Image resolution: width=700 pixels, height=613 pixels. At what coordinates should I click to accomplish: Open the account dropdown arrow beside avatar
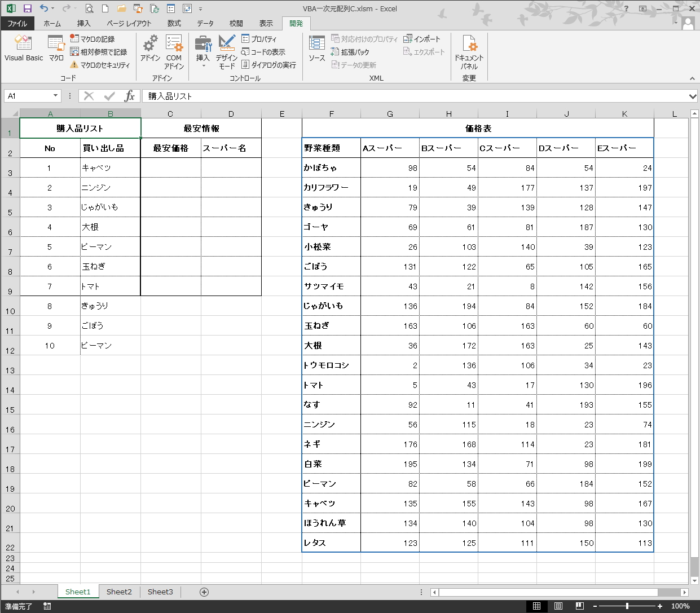676,23
